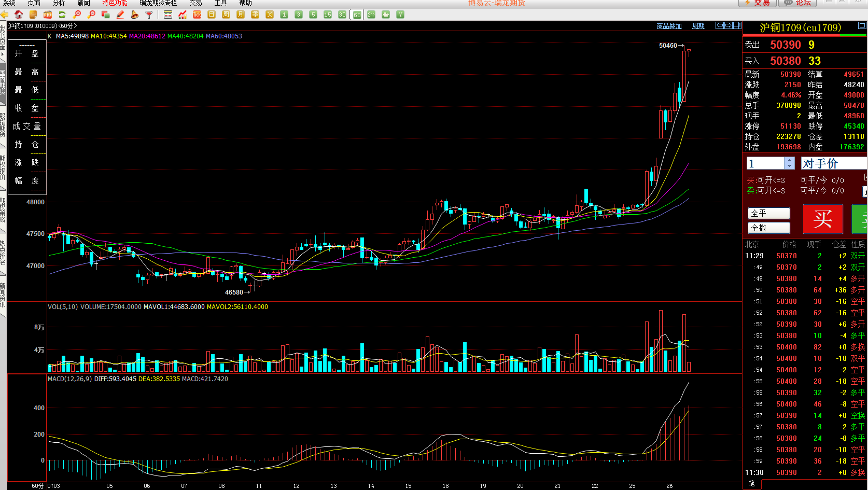Click the quantity spinner arrows
The width and height of the screenshot is (868, 490).
click(x=789, y=163)
